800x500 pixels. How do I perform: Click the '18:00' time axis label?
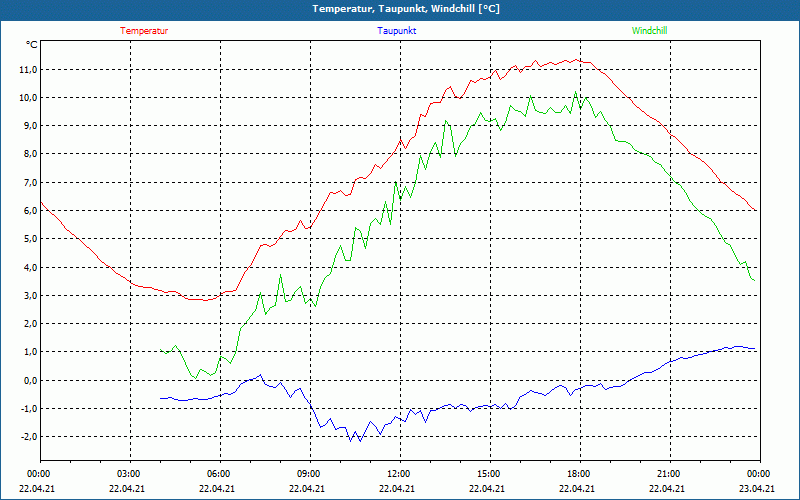[x=578, y=474]
